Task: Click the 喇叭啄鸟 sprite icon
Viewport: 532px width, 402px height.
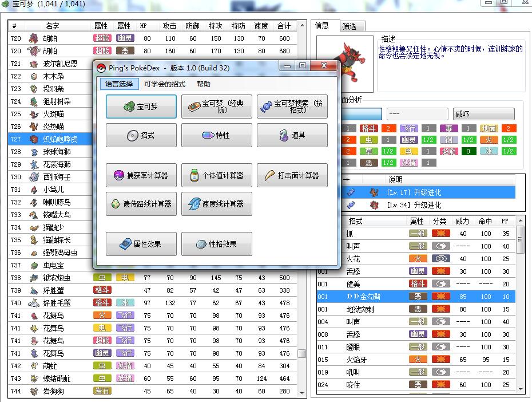Action: click(x=34, y=202)
